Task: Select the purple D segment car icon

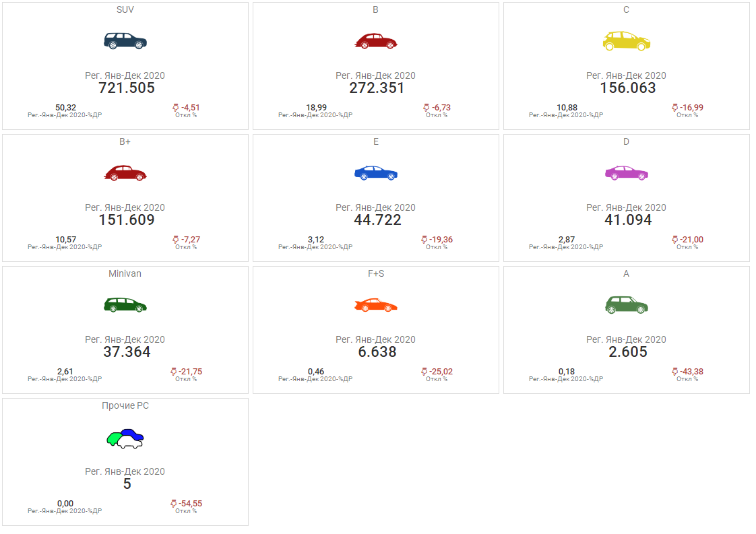Action: pos(627,172)
